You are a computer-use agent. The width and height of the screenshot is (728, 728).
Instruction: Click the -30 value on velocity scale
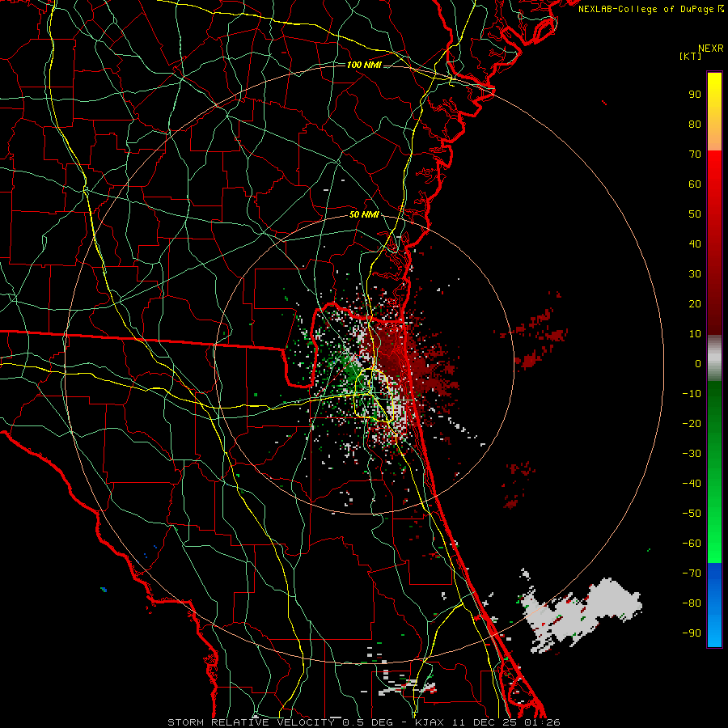[x=692, y=454]
